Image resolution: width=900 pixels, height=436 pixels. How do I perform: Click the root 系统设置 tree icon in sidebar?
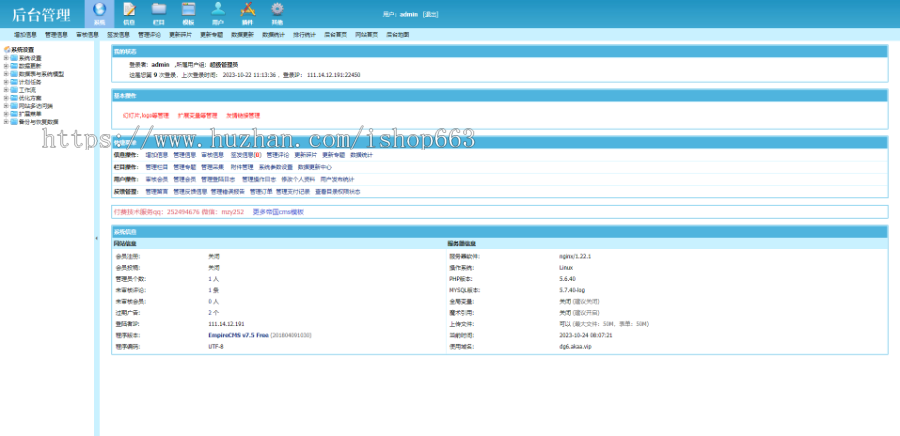pos(7,50)
